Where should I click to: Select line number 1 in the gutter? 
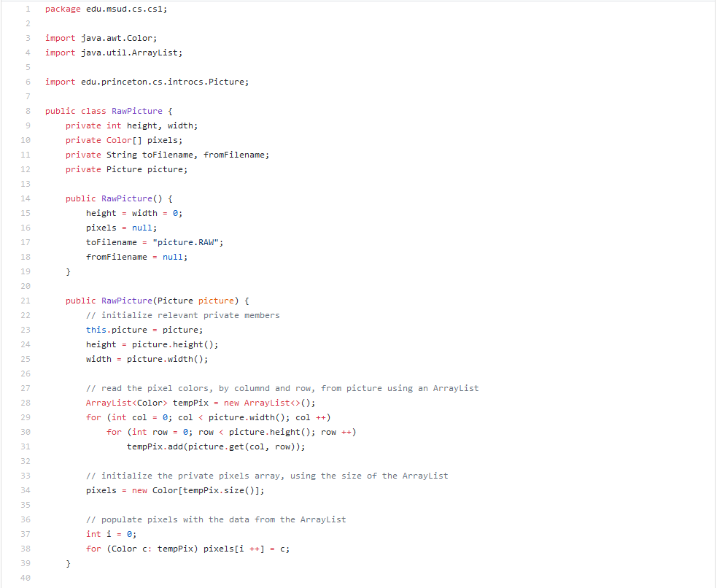point(27,9)
